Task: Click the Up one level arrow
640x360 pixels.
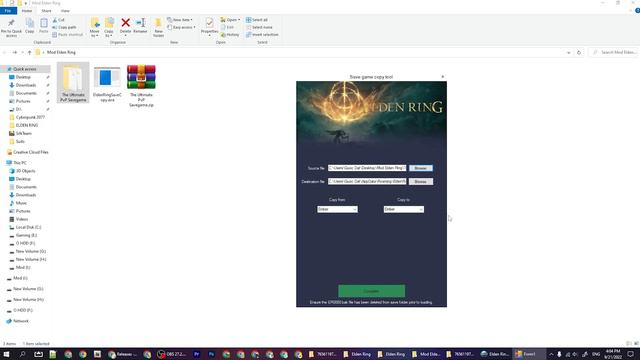Action: tap(29, 52)
